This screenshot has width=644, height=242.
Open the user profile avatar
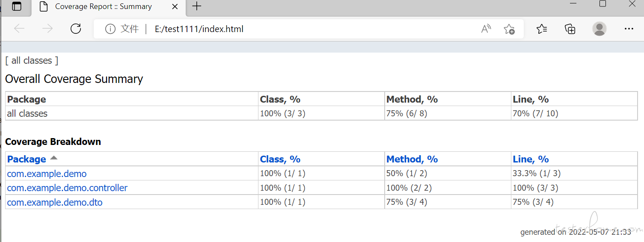coord(599,29)
